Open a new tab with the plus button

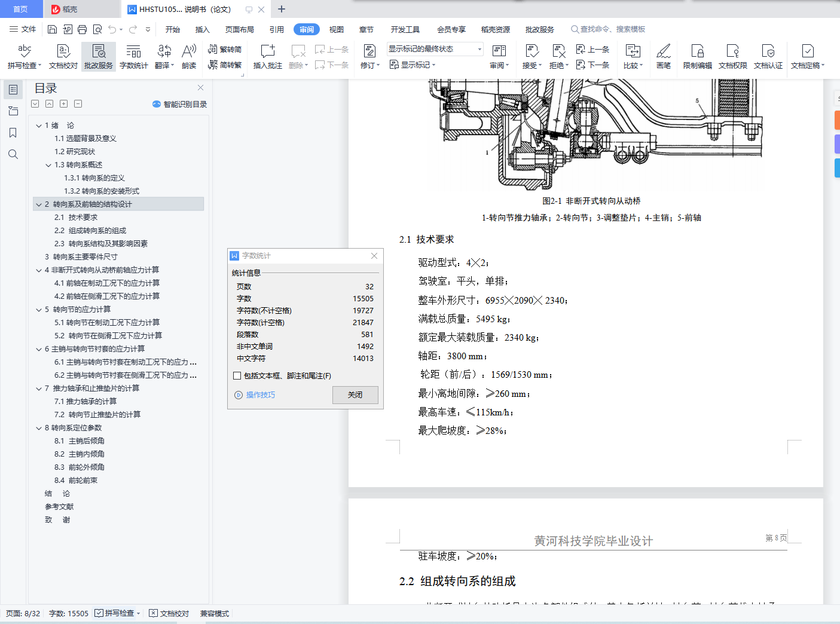pyautogui.click(x=282, y=9)
